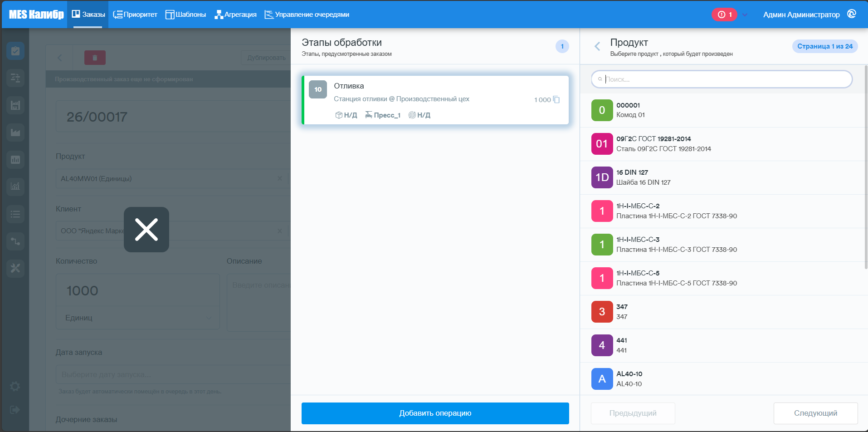Image resolution: width=868 pixels, height=432 pixels.
Task: Click the MES Калибр logo
Action: point(36,15)
